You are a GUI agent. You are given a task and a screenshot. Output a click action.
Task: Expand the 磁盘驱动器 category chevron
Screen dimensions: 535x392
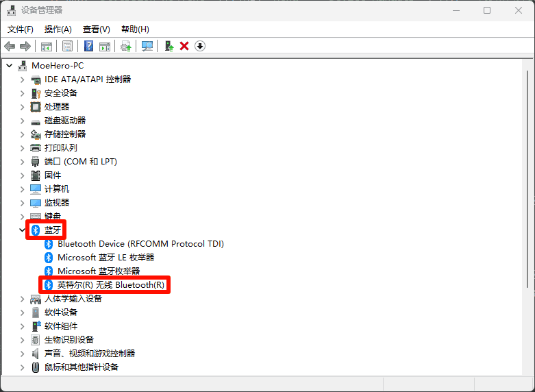22,121
